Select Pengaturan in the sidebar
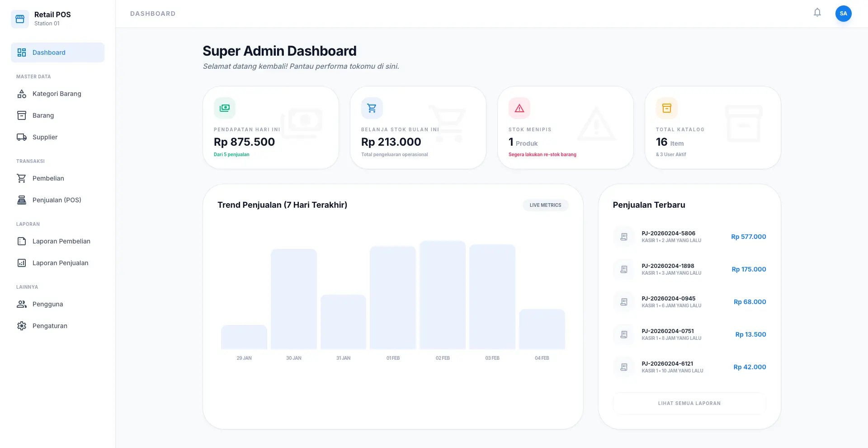Screen dimensions: 868x448 pos(50,326)
